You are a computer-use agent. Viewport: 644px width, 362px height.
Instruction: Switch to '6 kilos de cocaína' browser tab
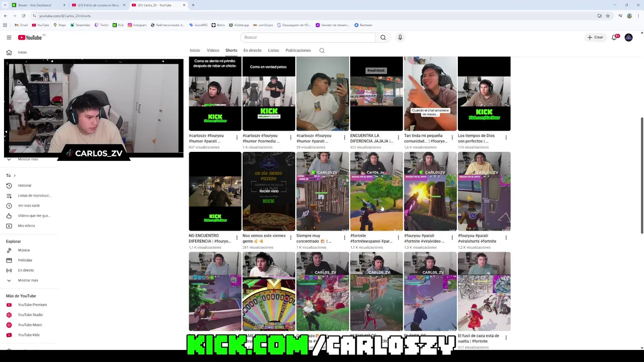click(98, 5)
